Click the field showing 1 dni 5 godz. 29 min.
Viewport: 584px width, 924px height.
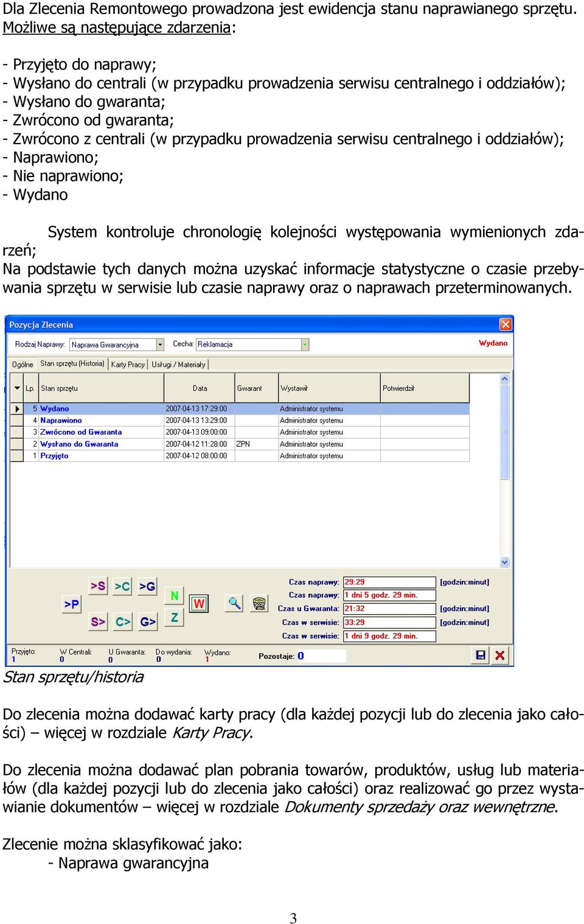[x=389, y=595]
